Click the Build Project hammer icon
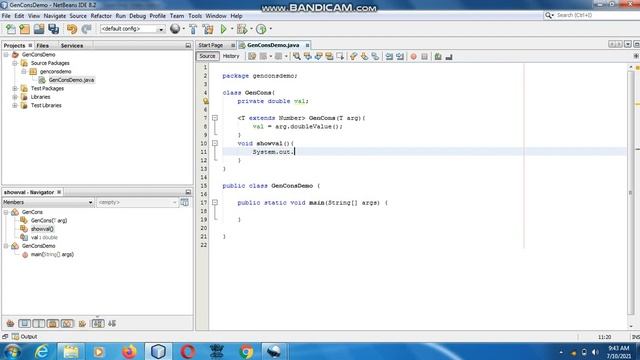The width and height of the screenshot is (640, 360). [193, 29]
